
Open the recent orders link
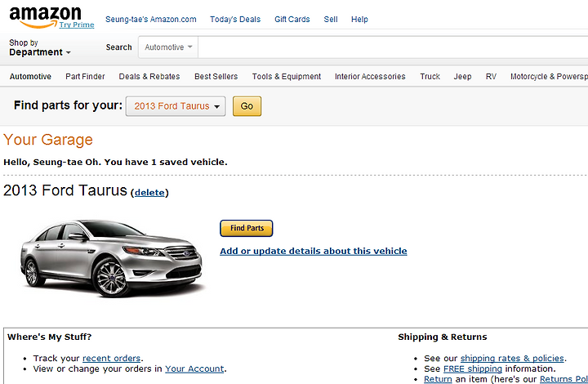coord(111,358)
